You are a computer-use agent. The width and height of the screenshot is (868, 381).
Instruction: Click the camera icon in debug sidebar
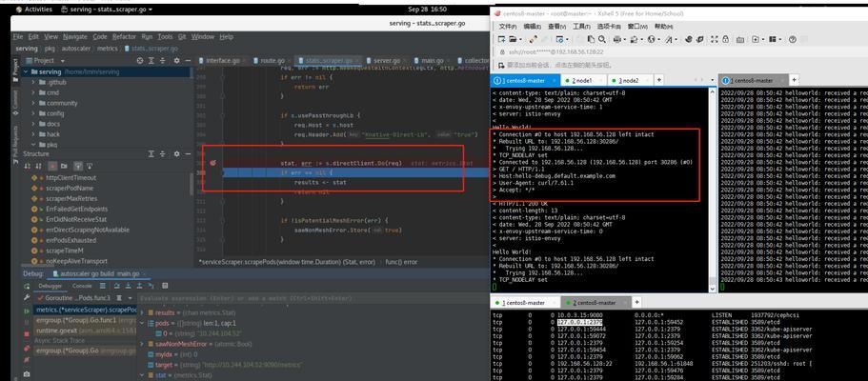click(27, 373)
